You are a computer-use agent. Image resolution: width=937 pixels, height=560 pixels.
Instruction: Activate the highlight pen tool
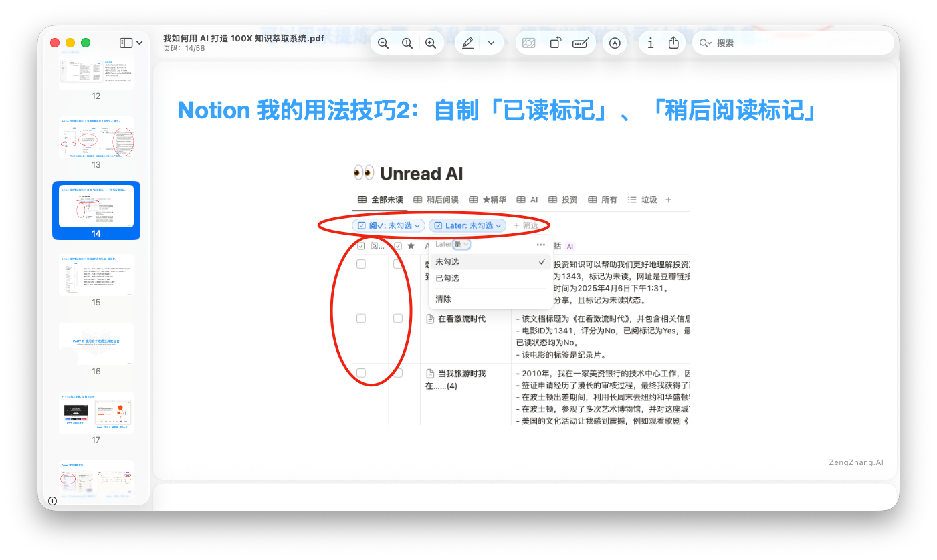[467, 43]
